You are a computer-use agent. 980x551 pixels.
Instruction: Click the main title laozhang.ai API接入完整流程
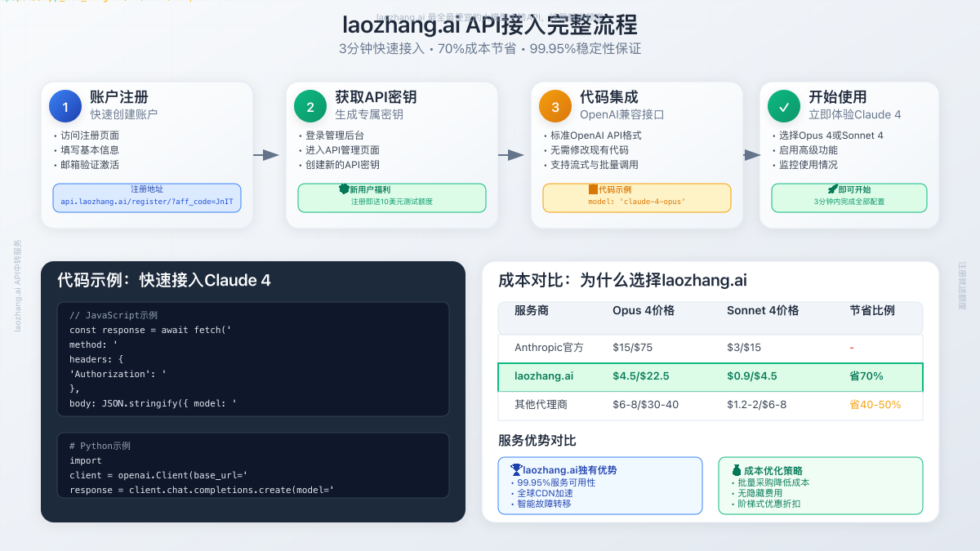(490, 24)
